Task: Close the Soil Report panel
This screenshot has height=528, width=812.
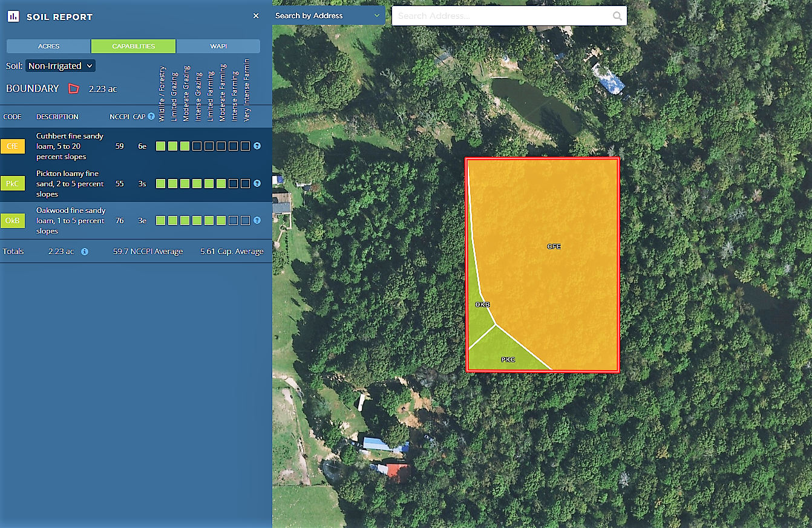Action: click(256, 16)
